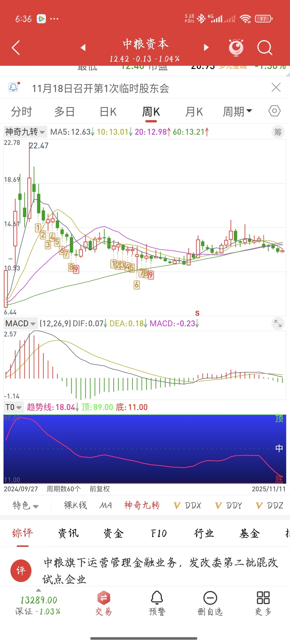Tap the 2025/11/11 end date label

click(x=269, y=489)
